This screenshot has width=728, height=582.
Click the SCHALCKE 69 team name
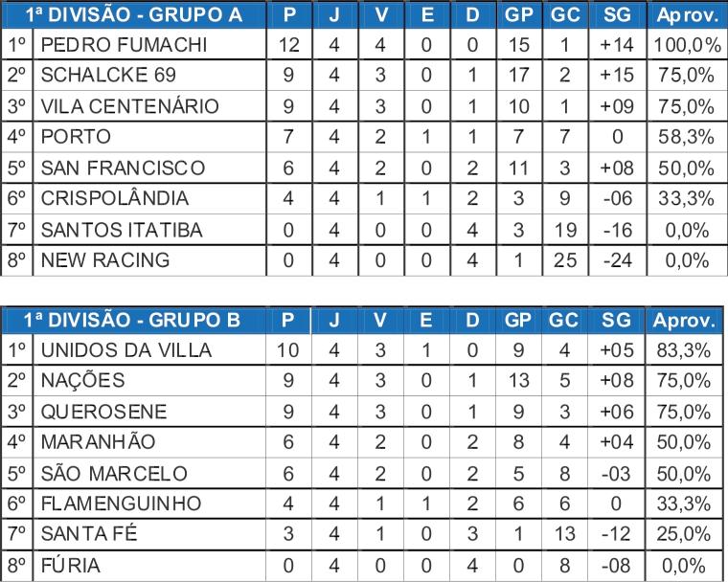coord(108,75)
